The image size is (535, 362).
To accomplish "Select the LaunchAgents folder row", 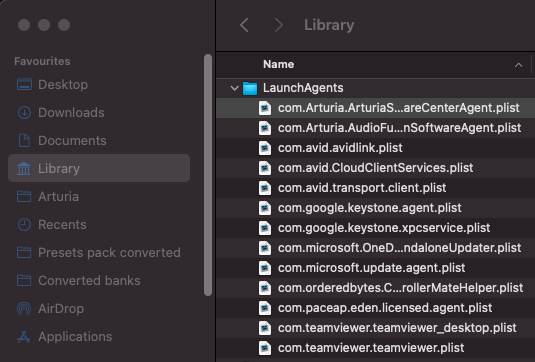I will tap(375, 88).
